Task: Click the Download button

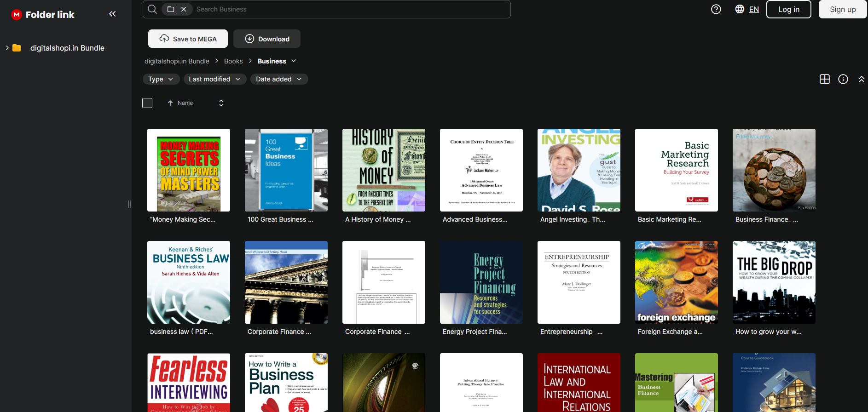Action: coord(267,39)
